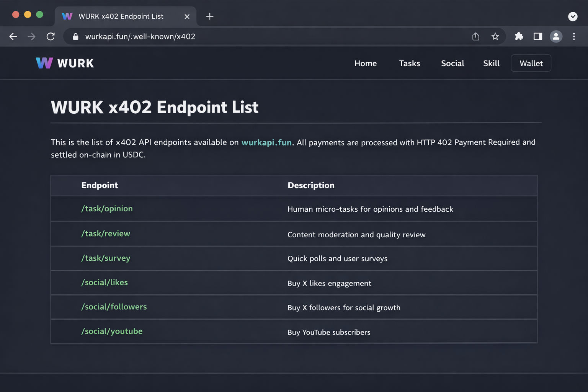Select 'Quick polls and user surveys' text
The image size is (588, 392).
click(337, 258)
